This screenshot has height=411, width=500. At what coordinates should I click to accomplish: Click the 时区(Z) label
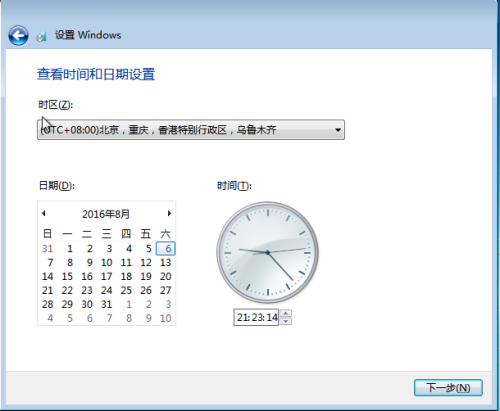point(55,105)
